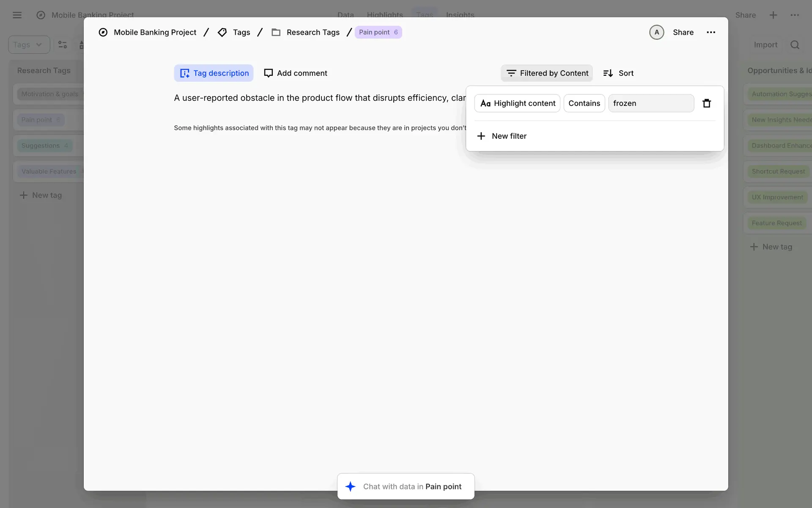This screenshot has height=508, width=812.
Task: Delete the frozen filter with trash icon
Action: tap(706, 103)
